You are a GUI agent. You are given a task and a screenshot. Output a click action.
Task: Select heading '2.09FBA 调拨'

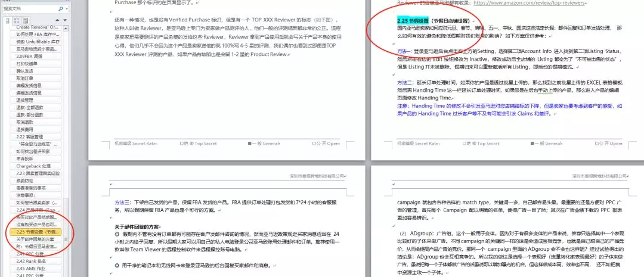(x=37, y=56)
